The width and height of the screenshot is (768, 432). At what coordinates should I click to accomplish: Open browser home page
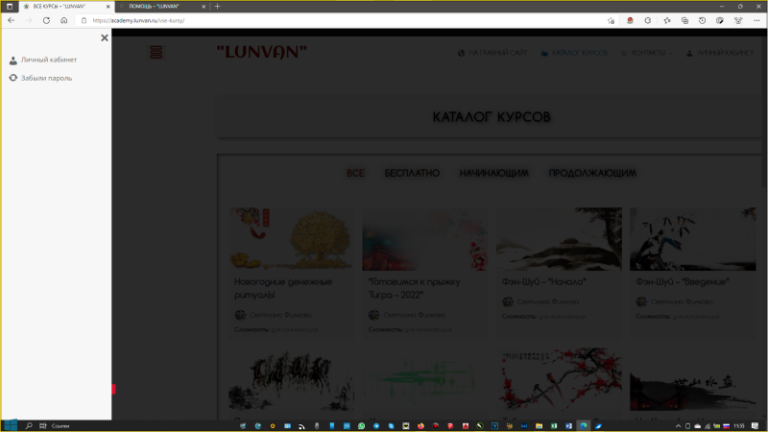[x=64, y=21]
